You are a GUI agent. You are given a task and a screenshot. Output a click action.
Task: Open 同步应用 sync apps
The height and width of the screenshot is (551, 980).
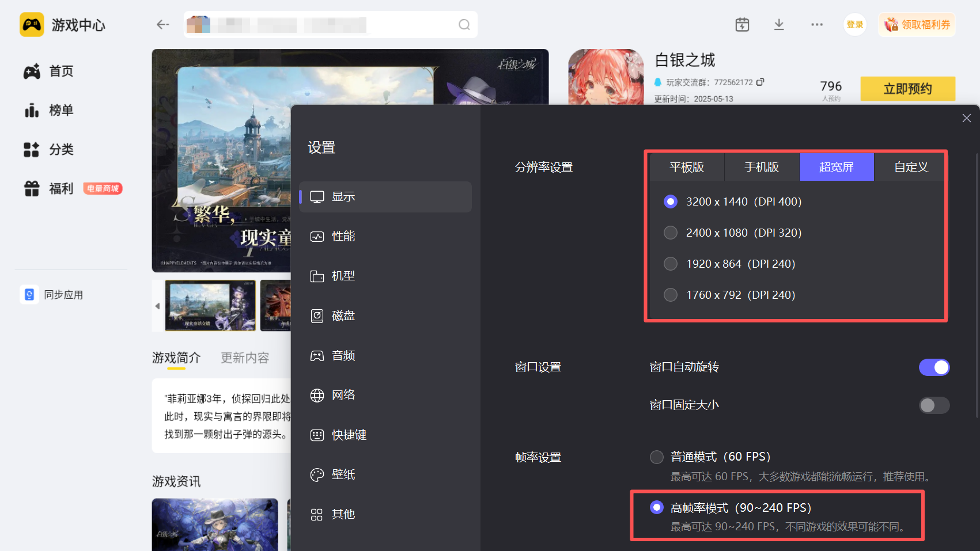pos(52,295)
